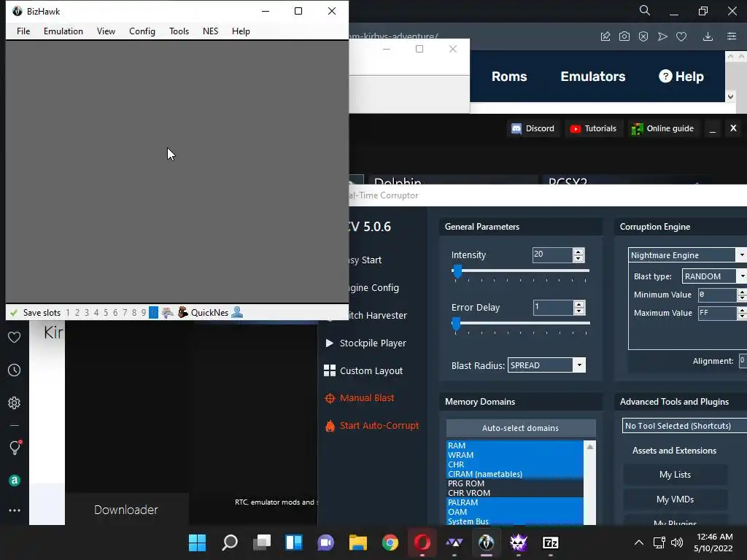This screenshot has width=747, height=560.
Task: Click the Intensity slider handle
Action: click(457, 271)
